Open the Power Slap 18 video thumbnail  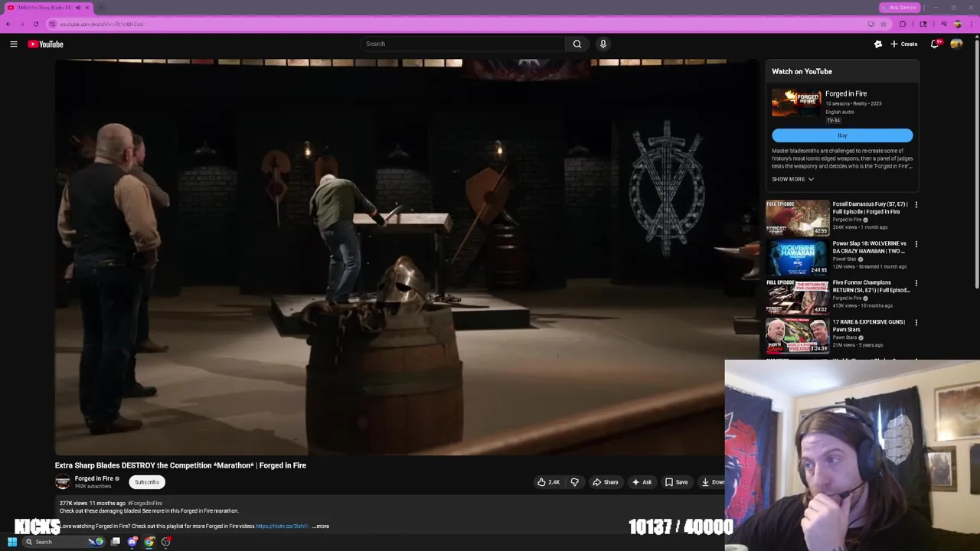point(797,257)
